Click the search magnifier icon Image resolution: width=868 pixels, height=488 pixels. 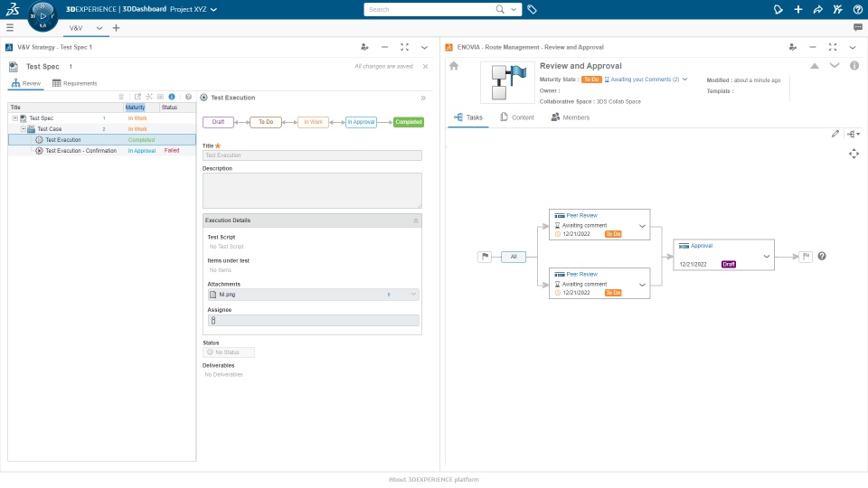[x=500, y=9]
